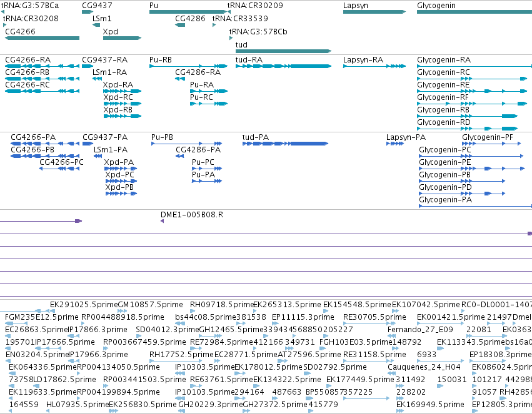This screenshot has height=414, width=532.
Task: Click the EK291025.5prime EST label
Action: coord(84,305)
